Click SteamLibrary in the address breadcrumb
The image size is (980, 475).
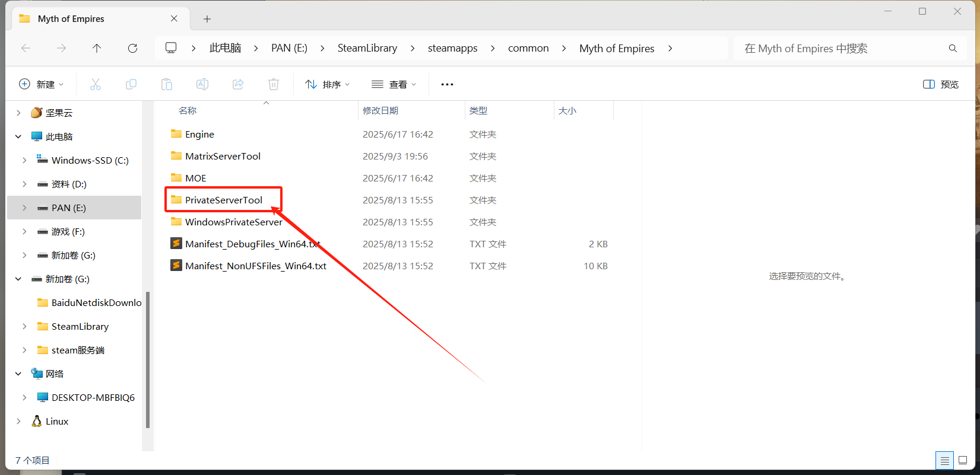367,48
